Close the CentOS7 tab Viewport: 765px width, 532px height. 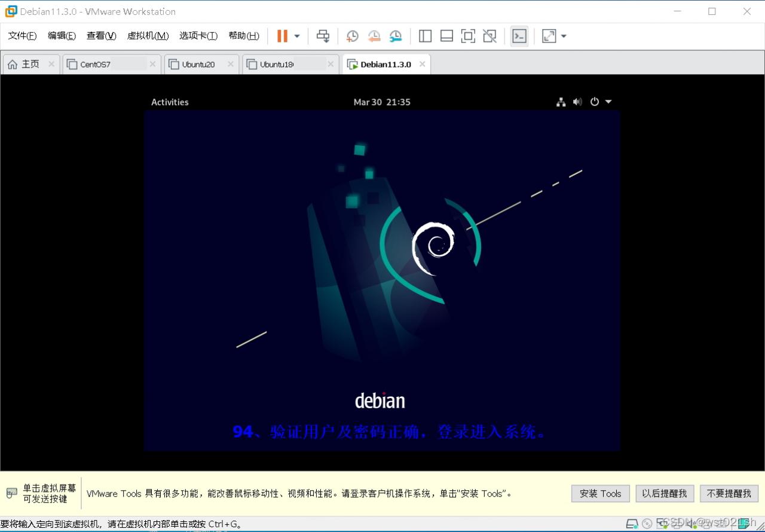pyautogui.click(x=152, y=65)
